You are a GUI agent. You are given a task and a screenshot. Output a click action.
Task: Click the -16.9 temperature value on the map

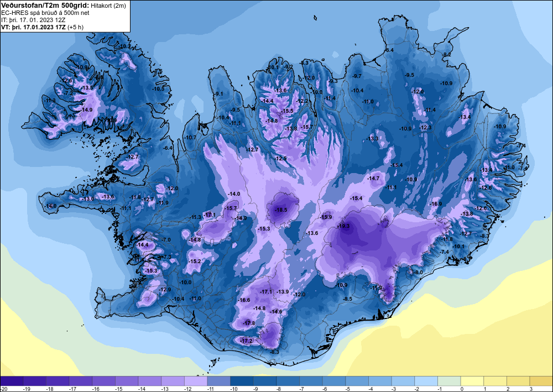tap(436, 204)
